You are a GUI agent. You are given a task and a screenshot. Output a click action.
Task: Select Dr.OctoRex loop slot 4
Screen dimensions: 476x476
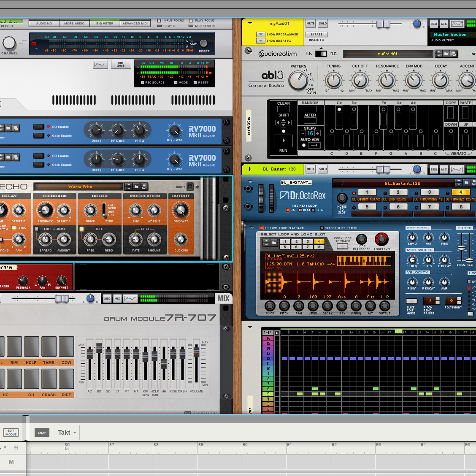(460, 192)
